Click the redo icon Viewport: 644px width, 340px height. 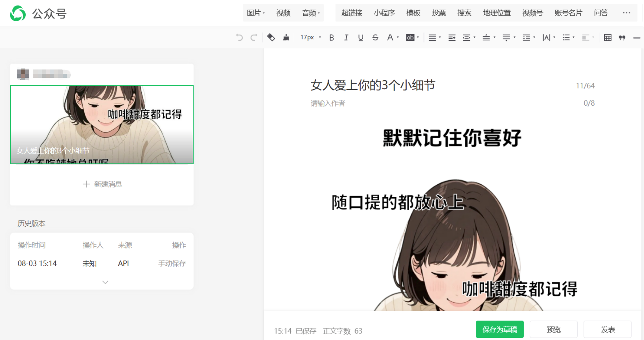pyautogui.click(x=254, y=37)
